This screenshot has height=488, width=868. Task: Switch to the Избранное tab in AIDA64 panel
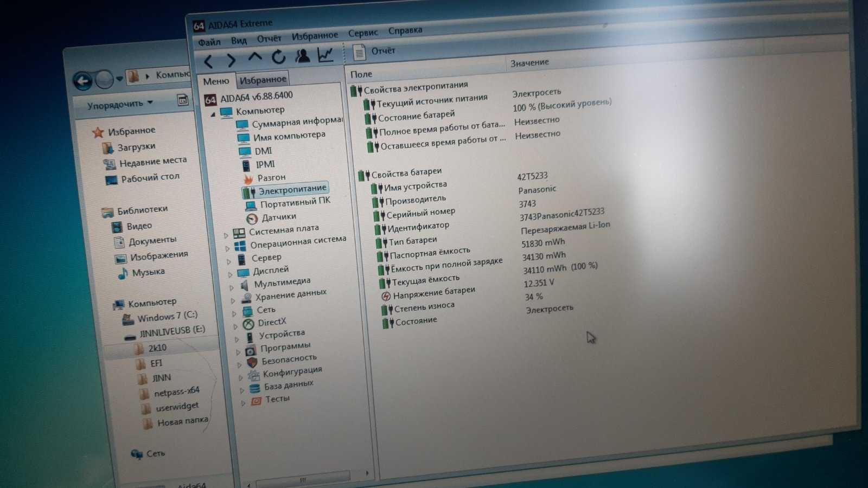(x=263, y=80)
